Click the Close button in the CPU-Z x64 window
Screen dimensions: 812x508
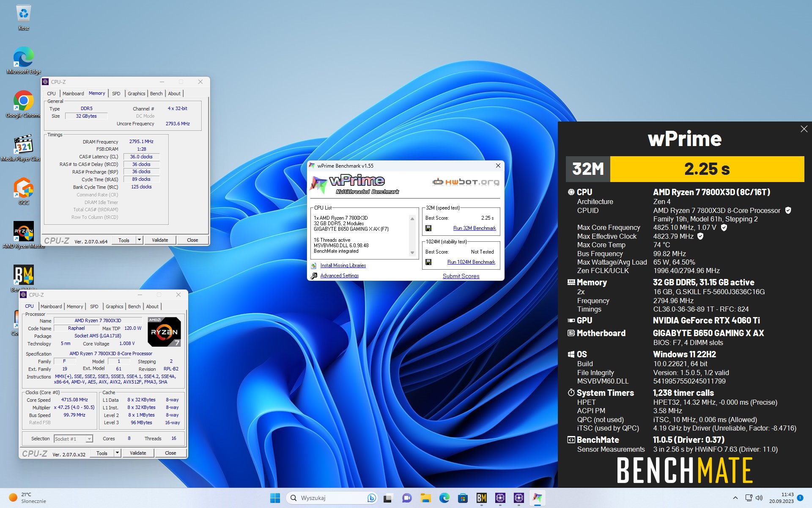click(192, 240)
